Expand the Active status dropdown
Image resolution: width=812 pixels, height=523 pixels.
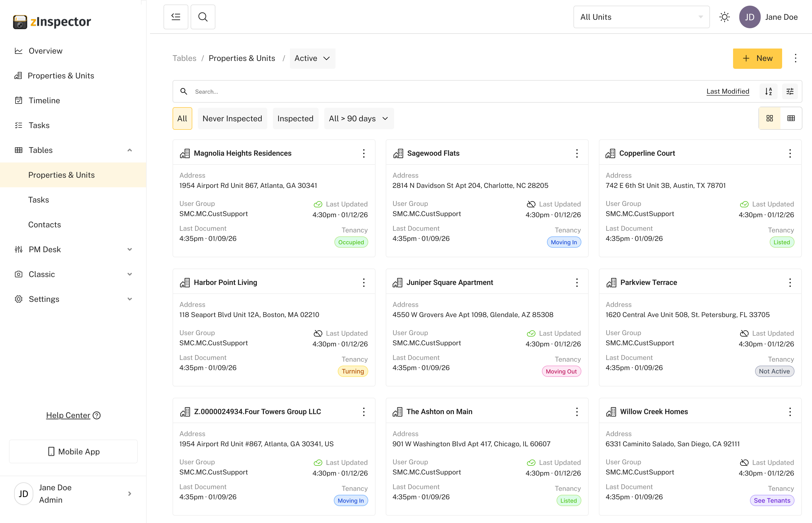point(312,58)
